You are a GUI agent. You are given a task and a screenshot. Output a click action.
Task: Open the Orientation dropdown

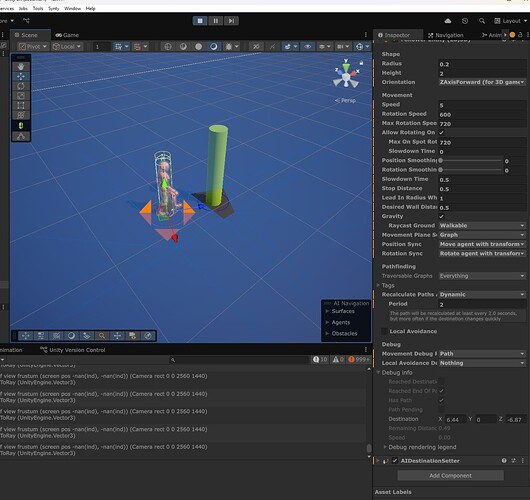[482, 82]
